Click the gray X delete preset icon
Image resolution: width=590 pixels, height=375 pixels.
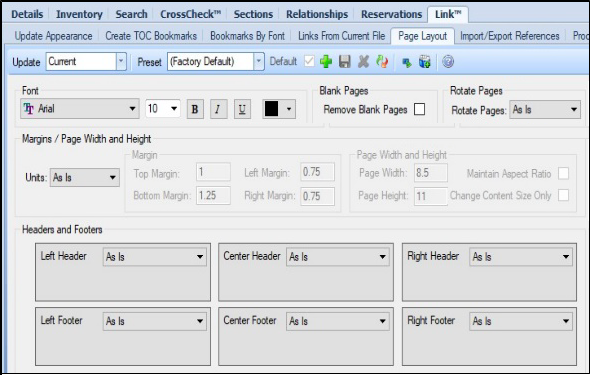(x=363, y=61)
